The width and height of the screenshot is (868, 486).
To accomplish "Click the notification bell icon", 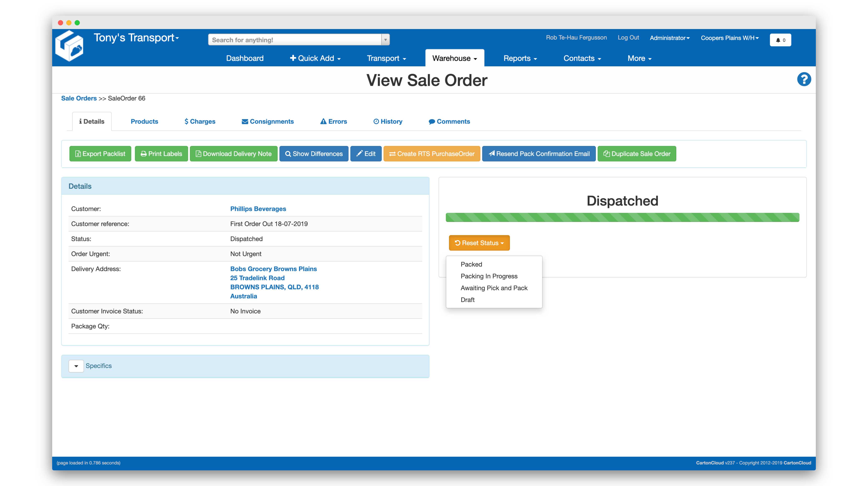I will pyautogui.click(x=778, y=40).
